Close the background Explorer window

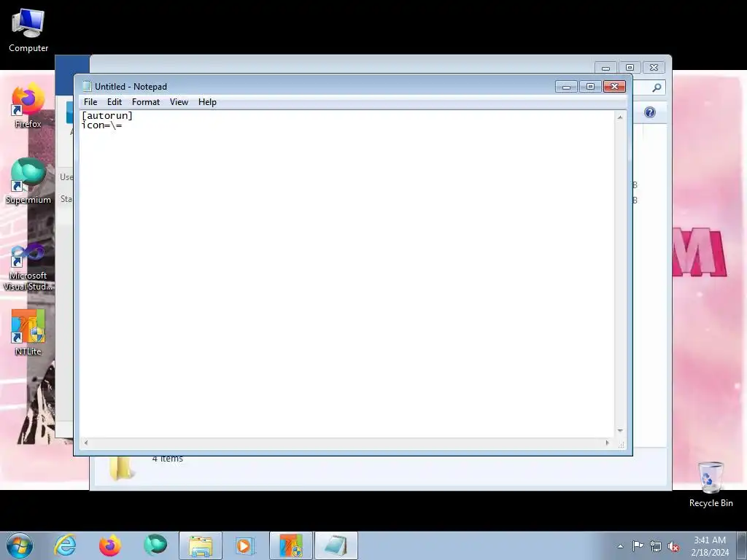[x=654, y=68]
